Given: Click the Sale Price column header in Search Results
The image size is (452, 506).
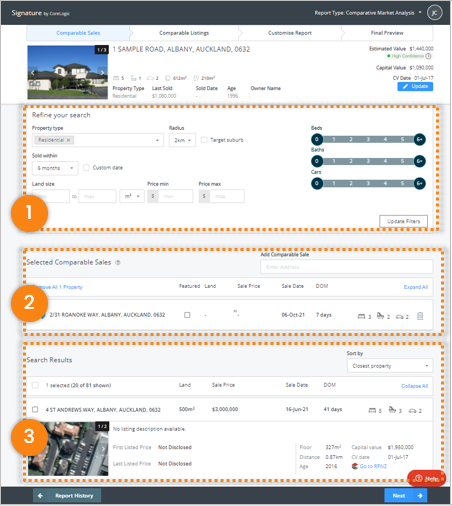Looking at the screenshot, I should [x=223, y=385].
